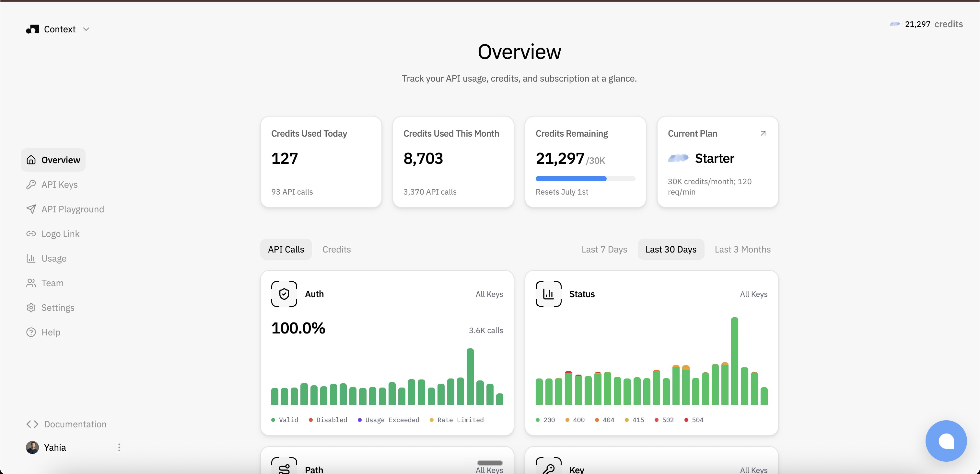The width and height of the screenshot is (980, 474).
Task: Select Last 7 Days range
Action: click(x=604, y=249)
